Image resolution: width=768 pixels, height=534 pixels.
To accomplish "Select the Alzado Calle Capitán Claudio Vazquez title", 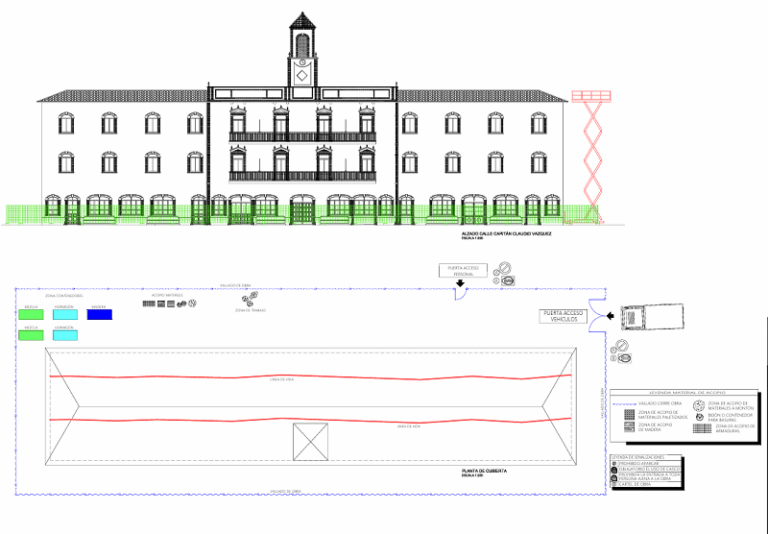I will click(506, 234).
